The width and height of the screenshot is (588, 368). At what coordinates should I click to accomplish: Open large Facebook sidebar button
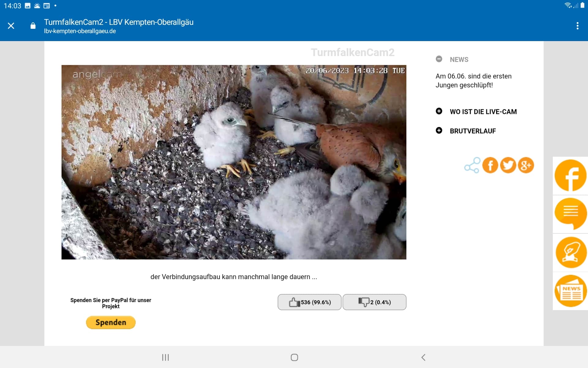[x=570, y=176]
